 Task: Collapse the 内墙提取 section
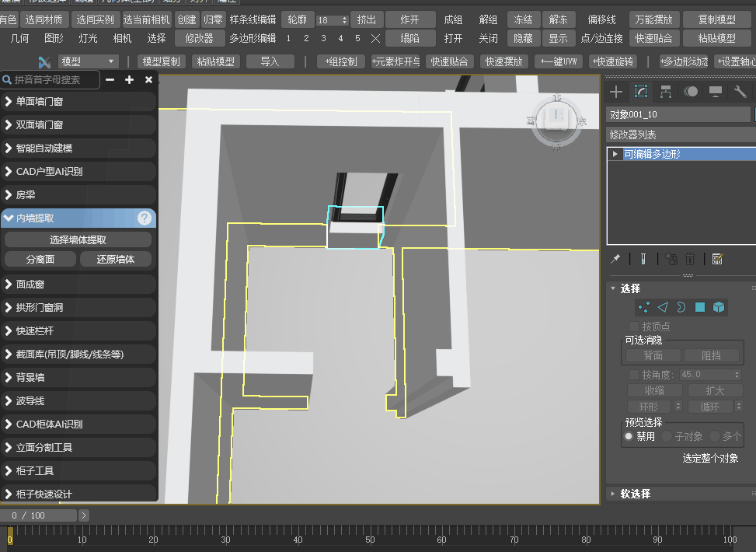(x=78, y=218)
